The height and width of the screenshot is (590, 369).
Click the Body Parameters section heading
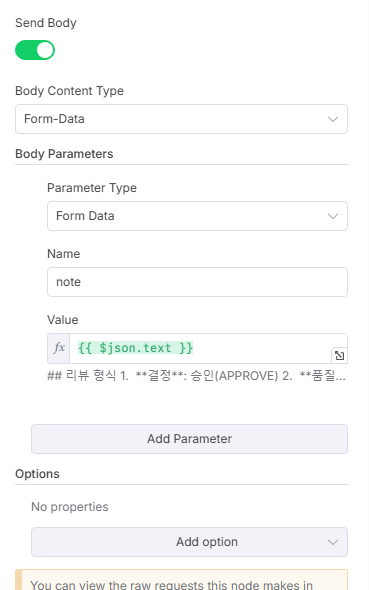(64, 154)
